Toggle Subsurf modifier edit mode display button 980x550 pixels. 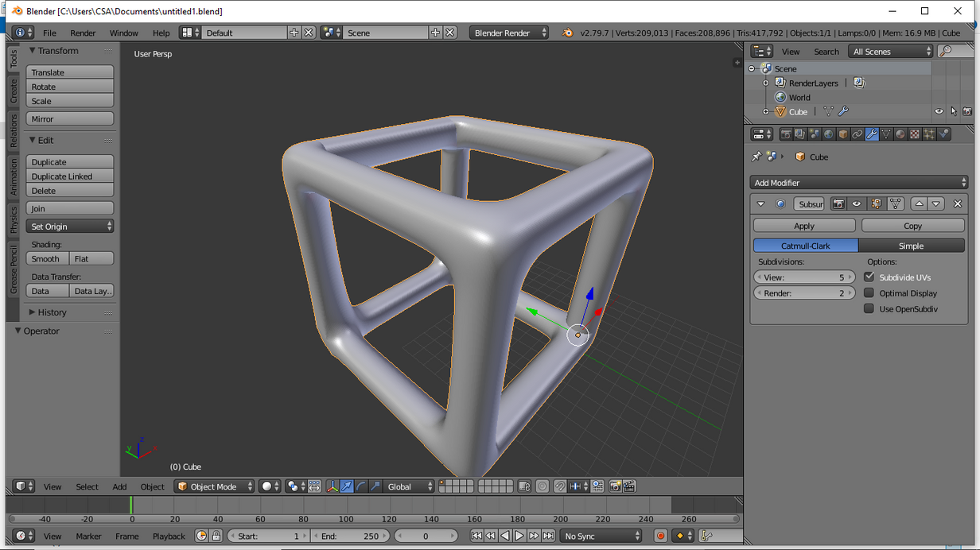[877, 204]
